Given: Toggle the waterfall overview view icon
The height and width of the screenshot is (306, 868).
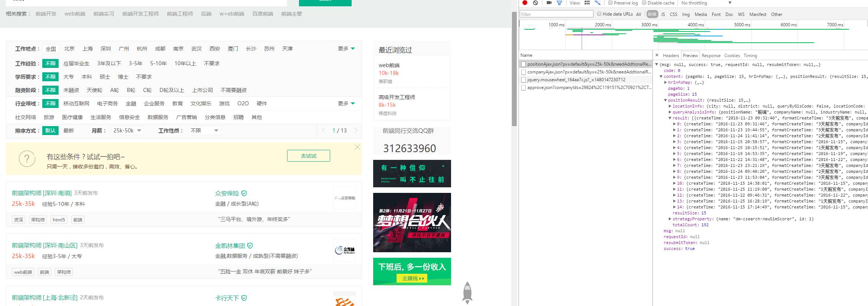Looking at the screenshot, I should click(598, 3).
